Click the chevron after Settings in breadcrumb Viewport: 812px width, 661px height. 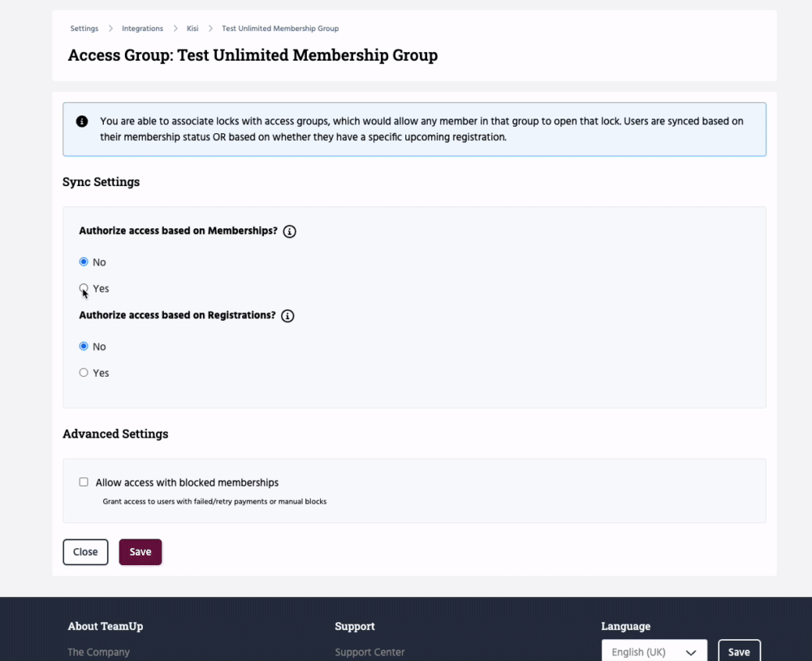(x=110, y=28)
